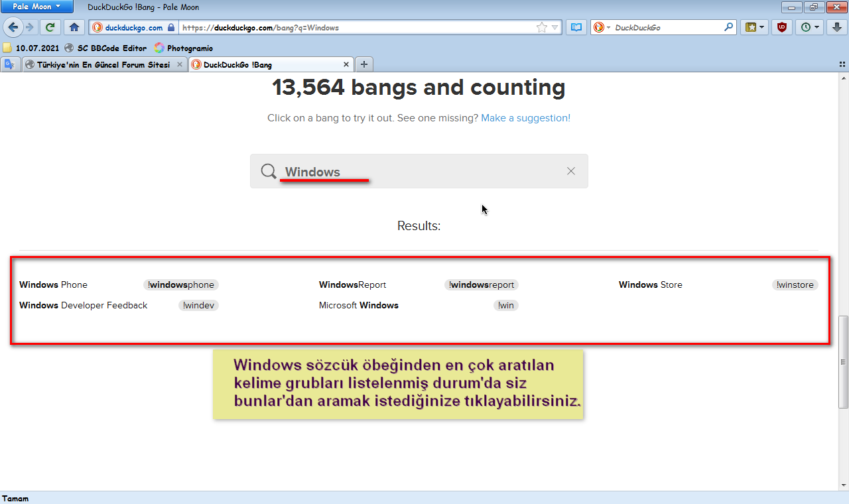Open the URL history dropdown arrow
849x504 pixels.
click(555, 27)
